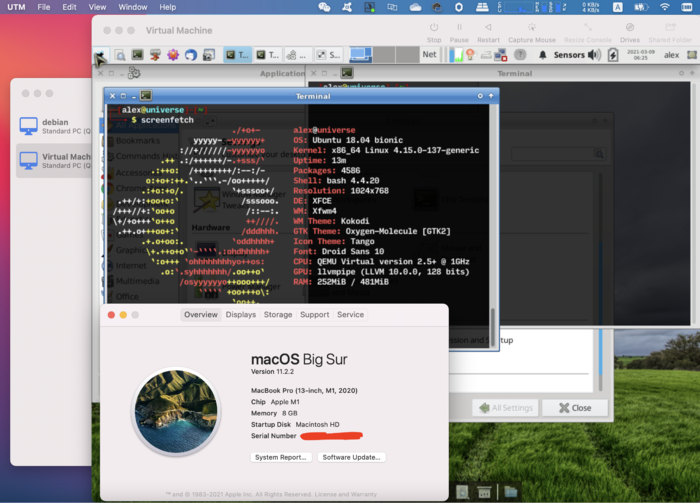Click the workspace switcher first desktop
Image resolution: width=700 pixels, height=503 pixels.
360,55
